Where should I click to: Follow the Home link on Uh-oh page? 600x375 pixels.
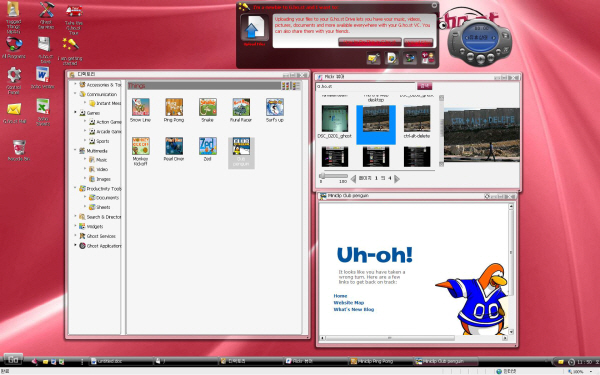pyautogui.click(x=340, y=296)
